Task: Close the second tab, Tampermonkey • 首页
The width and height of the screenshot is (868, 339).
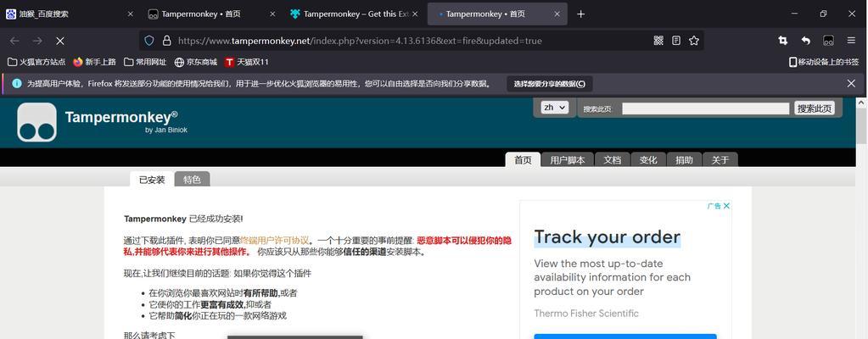Action: [272, 14]
